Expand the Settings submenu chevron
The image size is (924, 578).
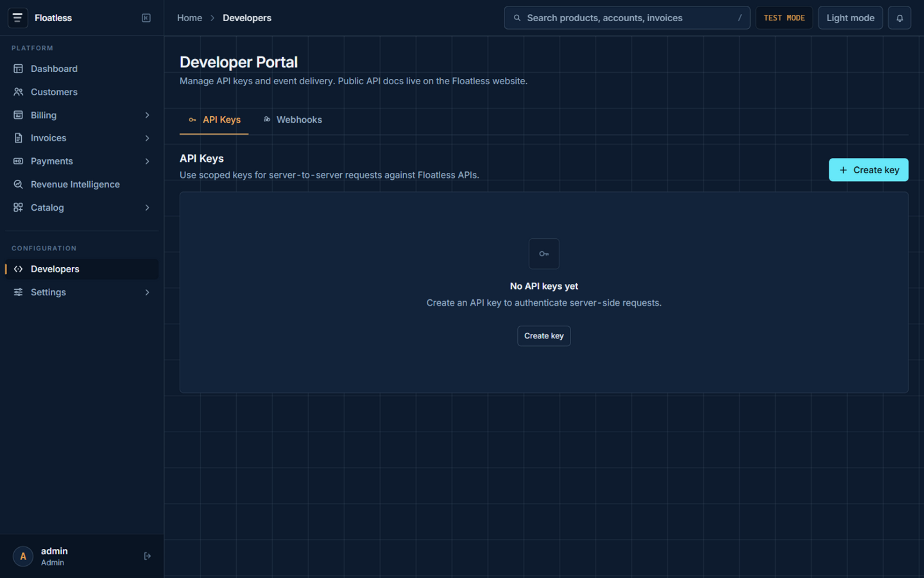147,292
